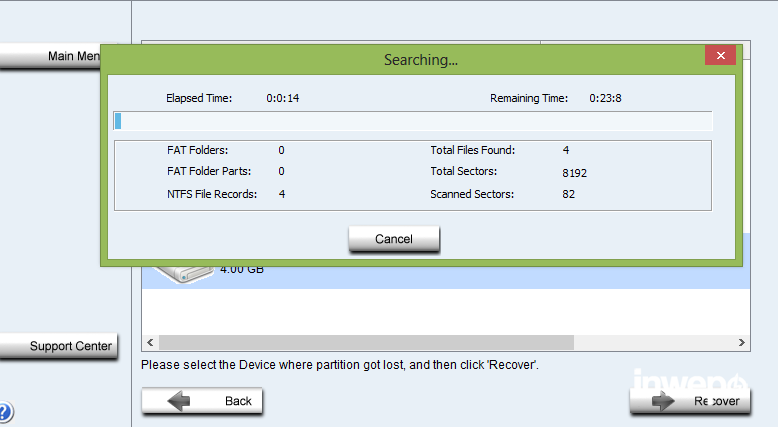Click the Total Files Found value
778x427 pixels.
[566, 150]
